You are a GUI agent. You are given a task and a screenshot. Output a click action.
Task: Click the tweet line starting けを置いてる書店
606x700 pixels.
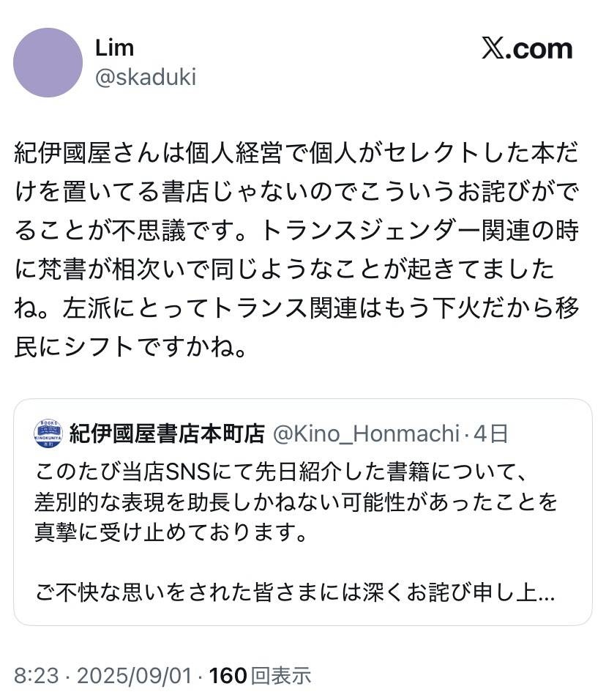[x=296, y=194]
